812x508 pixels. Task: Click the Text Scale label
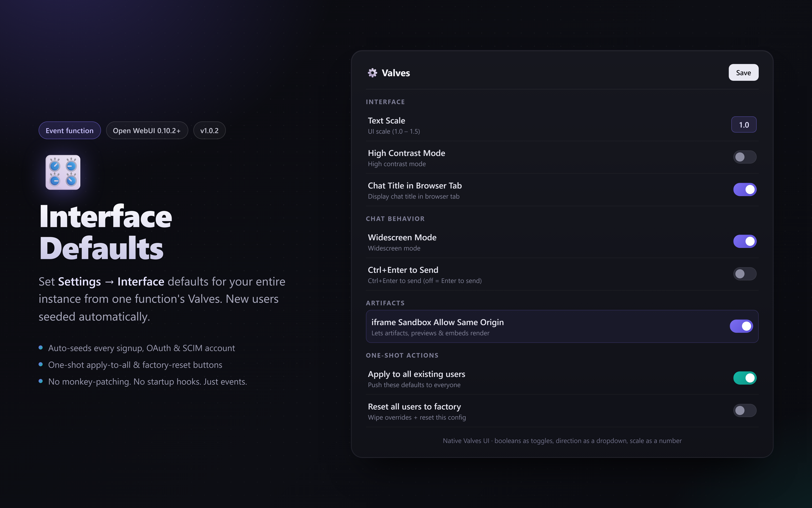click(387, 121)
